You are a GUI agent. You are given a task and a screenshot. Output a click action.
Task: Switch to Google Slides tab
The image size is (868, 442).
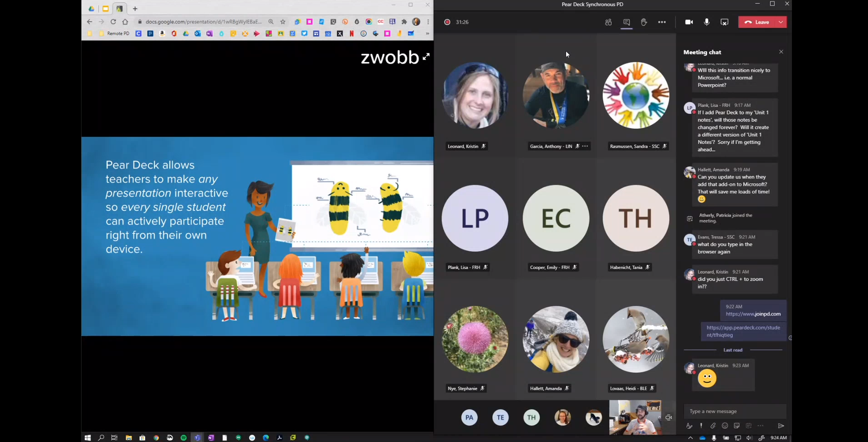(x=106, y=9)
